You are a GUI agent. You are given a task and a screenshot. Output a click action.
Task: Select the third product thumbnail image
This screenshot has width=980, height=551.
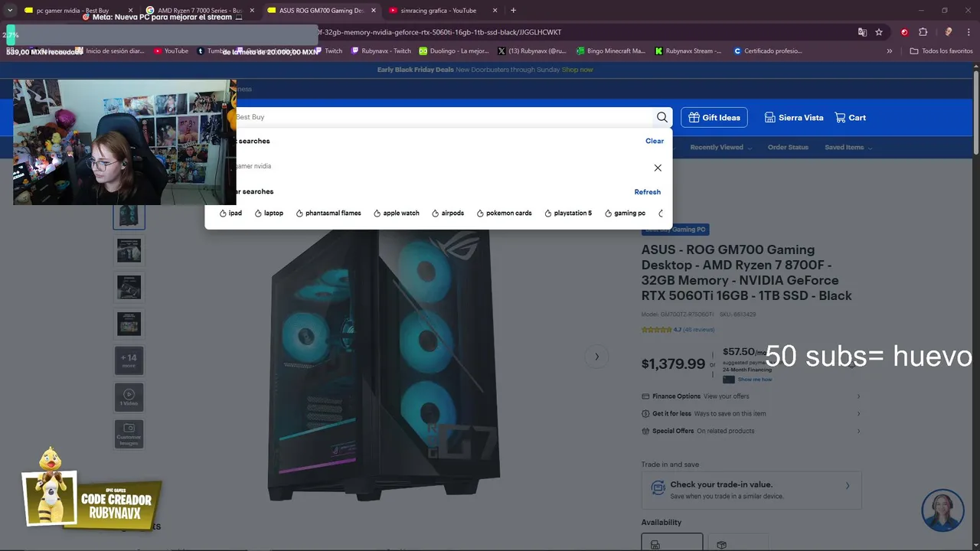tap(129, 287)
